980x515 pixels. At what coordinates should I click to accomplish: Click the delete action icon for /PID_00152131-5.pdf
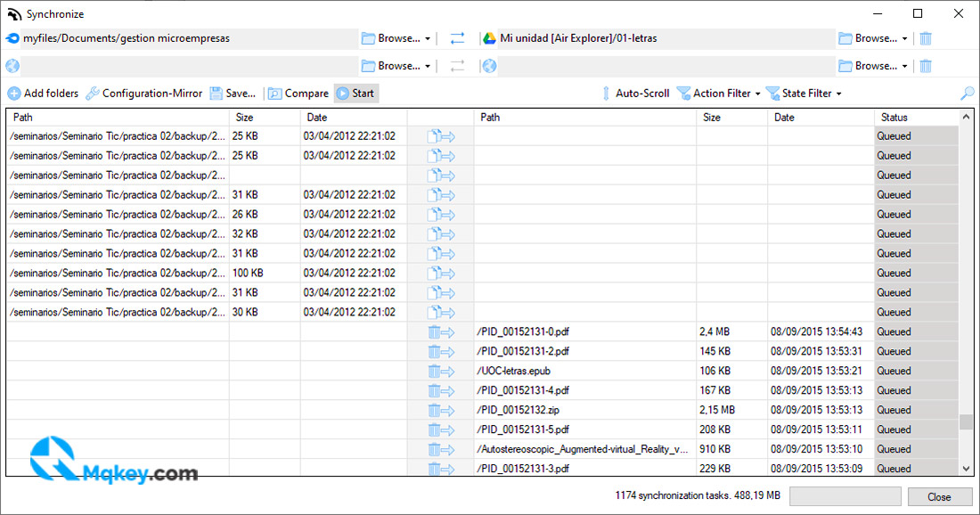(441, 429)
